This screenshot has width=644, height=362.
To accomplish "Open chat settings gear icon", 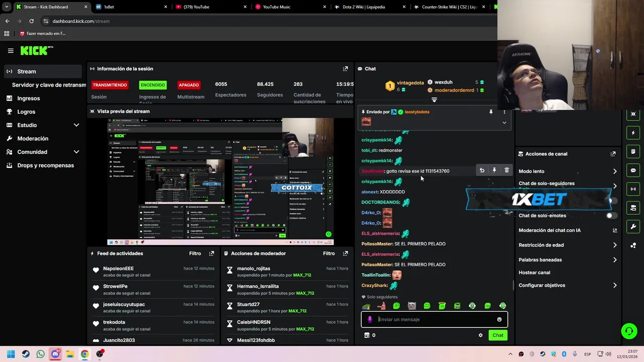I will tap(480, 335).
